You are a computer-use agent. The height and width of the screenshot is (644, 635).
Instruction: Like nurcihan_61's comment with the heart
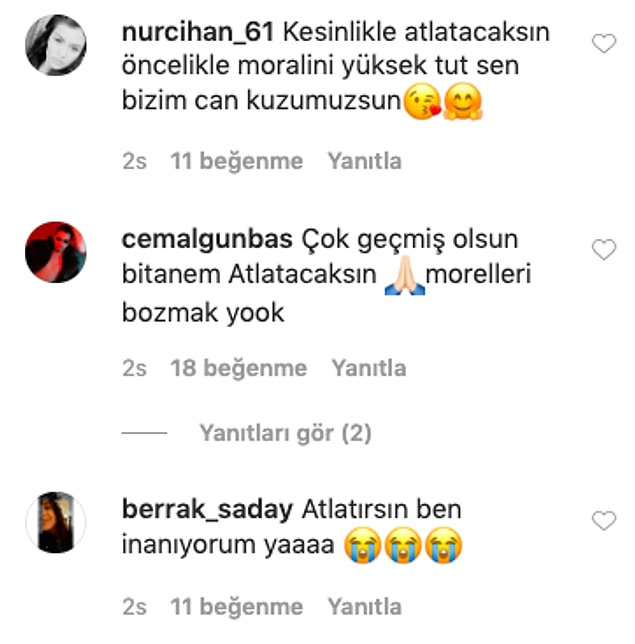click(x=604, y=43)
